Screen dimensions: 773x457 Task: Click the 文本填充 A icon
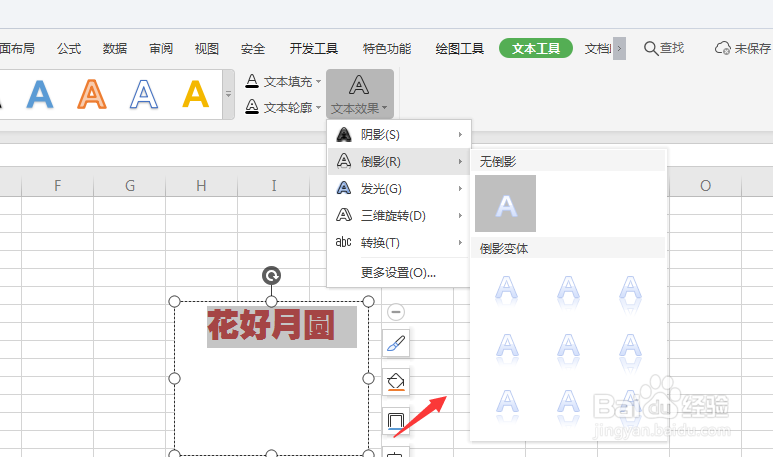click(252, 81)
